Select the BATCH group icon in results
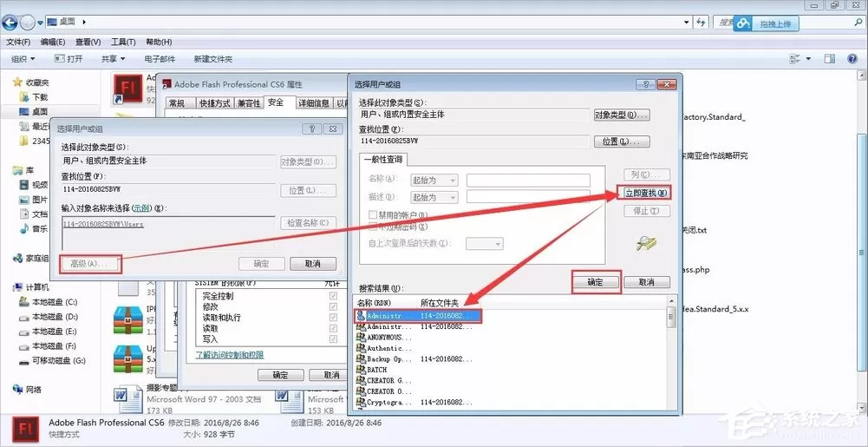This screenshot has width=868, height=447. click(362, 370)
